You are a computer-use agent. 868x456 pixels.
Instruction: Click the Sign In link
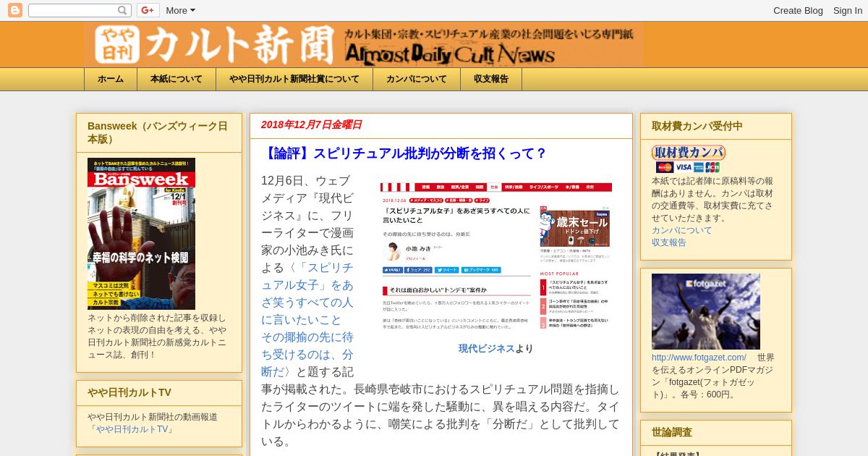[848, 10]
